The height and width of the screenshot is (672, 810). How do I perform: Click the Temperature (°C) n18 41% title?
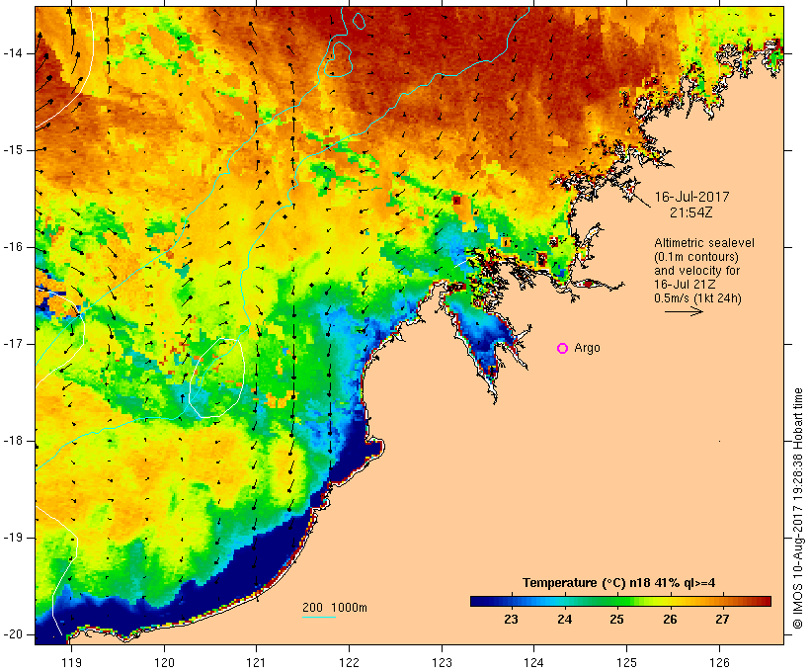619,583
